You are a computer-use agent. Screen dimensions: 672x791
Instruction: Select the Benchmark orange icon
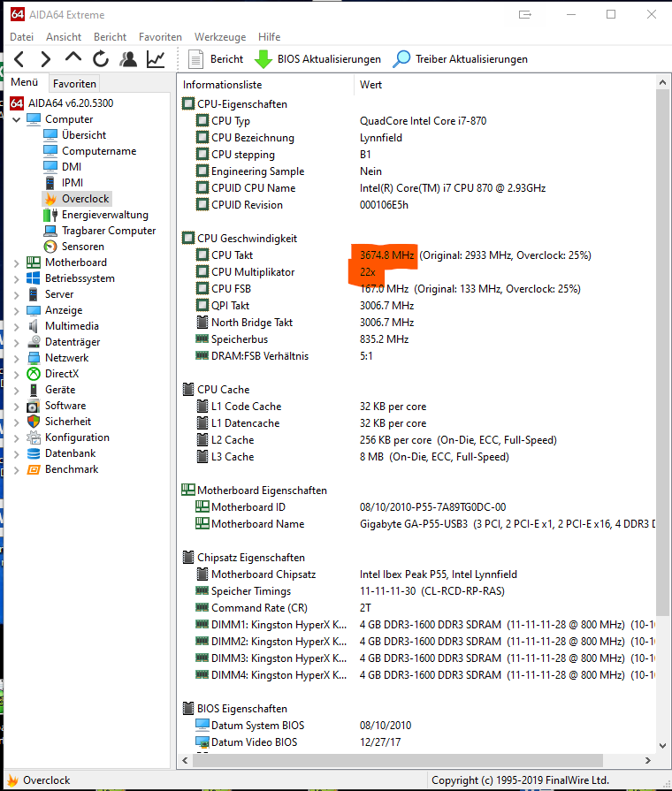(34, 469)
